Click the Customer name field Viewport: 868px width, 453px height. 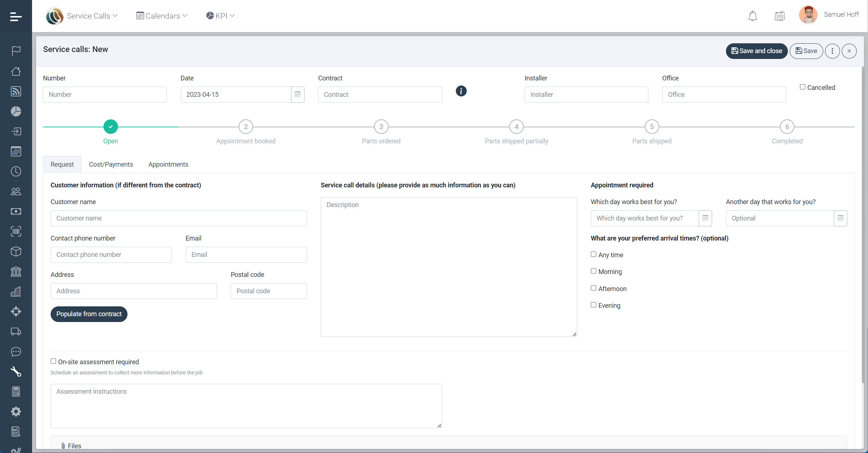click(179, 218)
